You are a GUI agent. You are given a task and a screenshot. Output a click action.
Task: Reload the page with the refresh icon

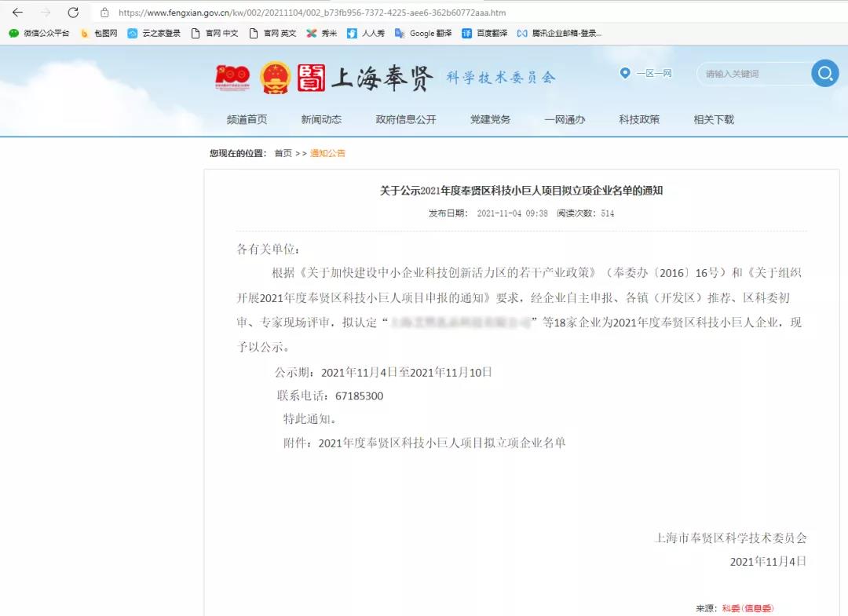(72, 12)
